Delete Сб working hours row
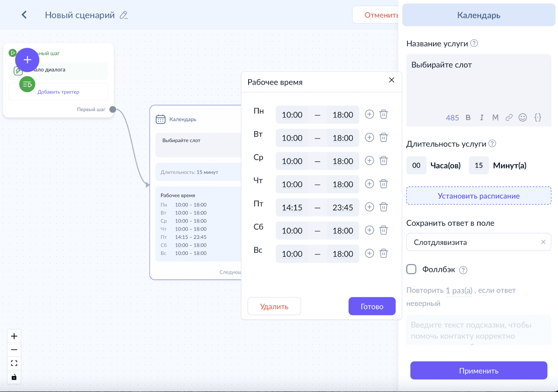This screenshot has width=558, height=392. 384,230
